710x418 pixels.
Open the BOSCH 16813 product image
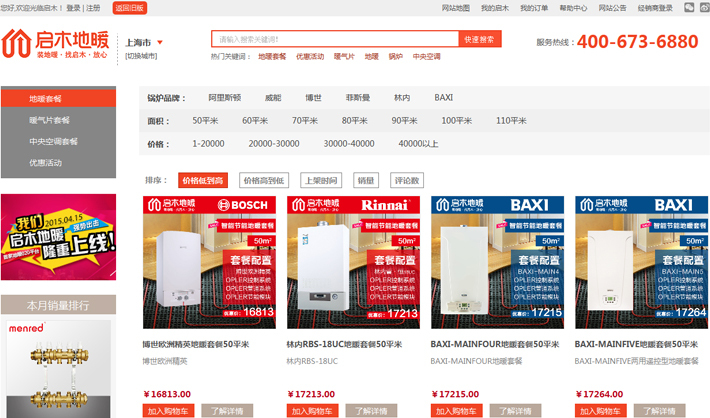[209, 262]
